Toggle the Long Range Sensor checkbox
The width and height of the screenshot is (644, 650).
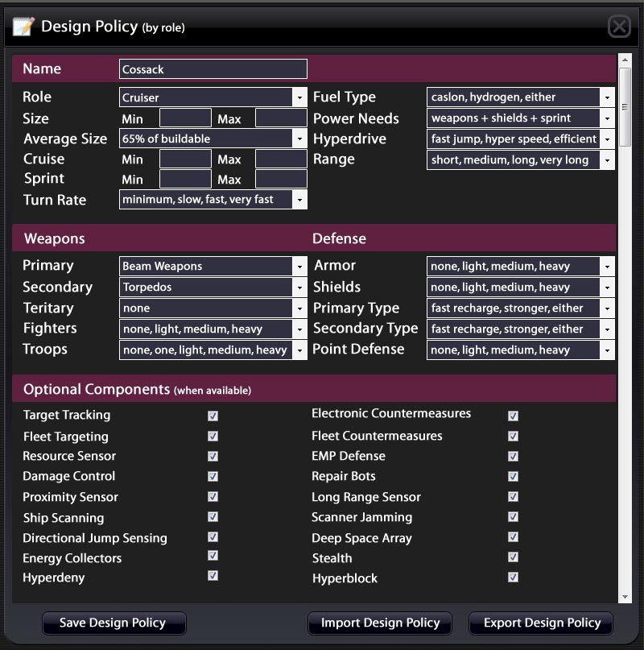pos(513,497)
